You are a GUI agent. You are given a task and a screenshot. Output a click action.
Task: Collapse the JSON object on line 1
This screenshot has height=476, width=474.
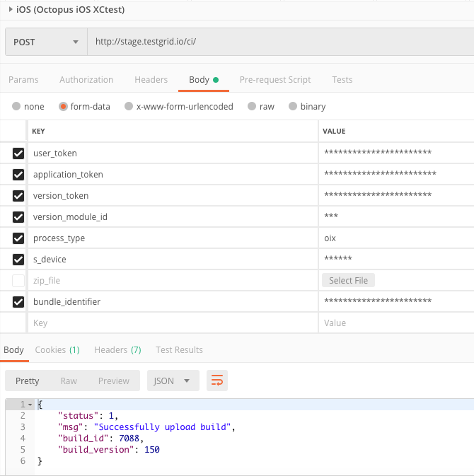(30, 405)
